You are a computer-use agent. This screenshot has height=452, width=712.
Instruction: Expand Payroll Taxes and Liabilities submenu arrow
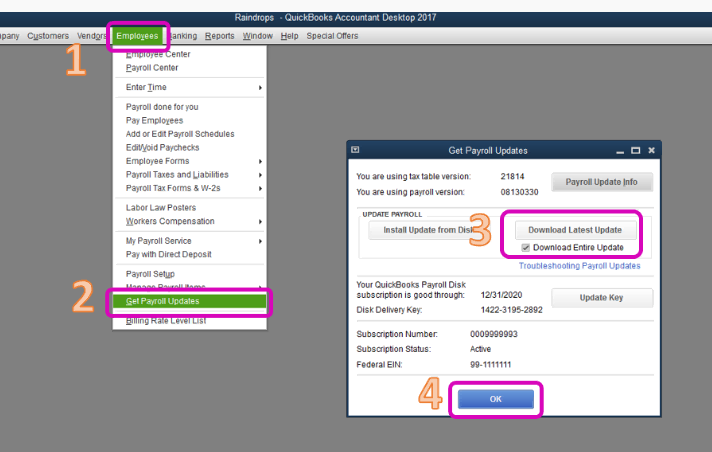[x=260, y=175]
